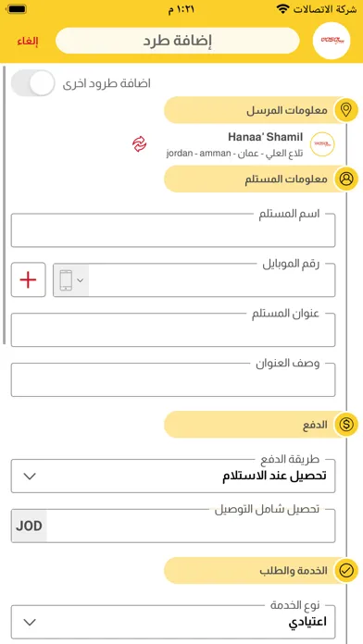The width and height of the screenshot is (363, 644).
Task: Tap the Wi-Fi icon in the status bar
Action: point(282,9)
